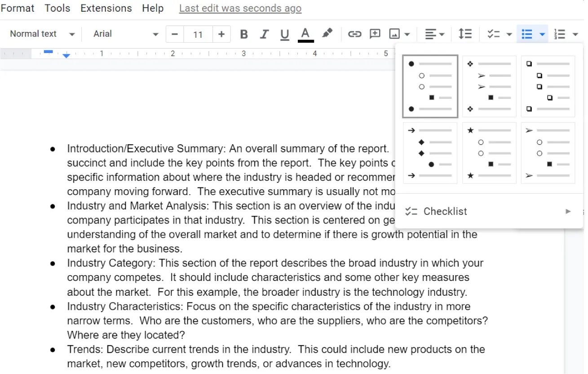Image resolution: width=588 pixels, height=374 pixels.
Task: Toggle bold formatting
Action: click(x=244, y=34)
